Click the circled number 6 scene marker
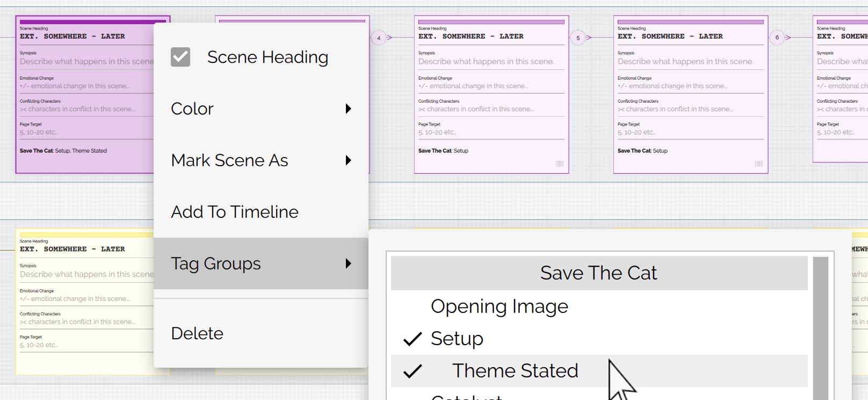This screenshot has width=868, height=400. click(777, 38)
